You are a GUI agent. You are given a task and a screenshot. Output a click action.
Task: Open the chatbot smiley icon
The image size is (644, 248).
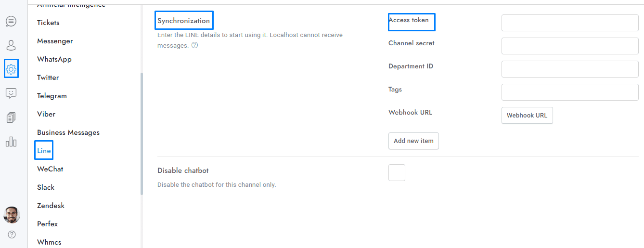(11, 93)
